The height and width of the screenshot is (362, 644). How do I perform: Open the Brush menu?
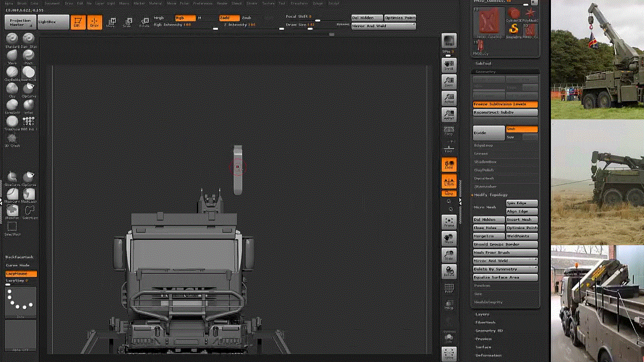coord(22,3)
